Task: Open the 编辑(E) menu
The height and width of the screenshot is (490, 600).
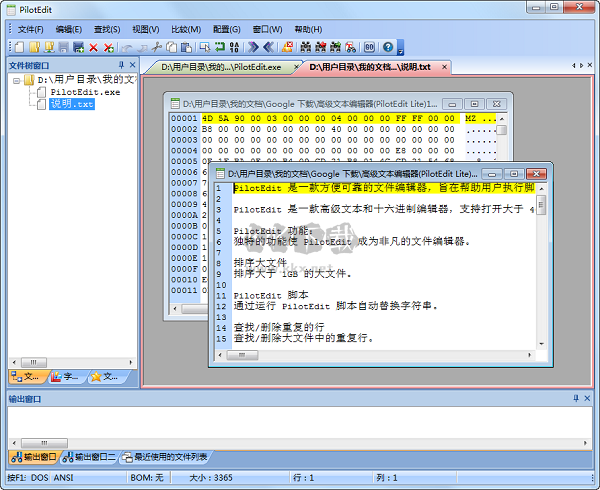Action: pos(69,29)
